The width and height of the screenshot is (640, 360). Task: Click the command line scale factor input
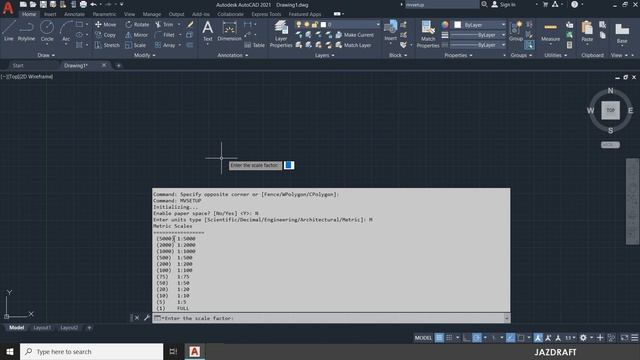[x=331, y=318]
